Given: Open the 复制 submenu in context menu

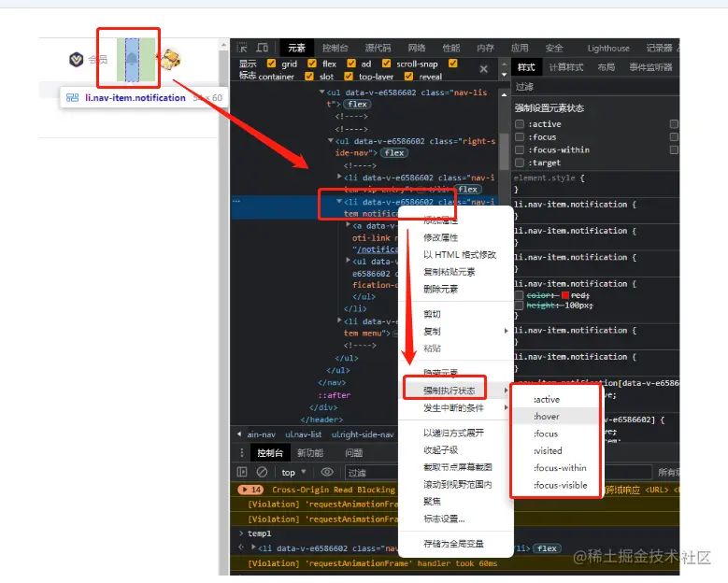Looking at the screenshot, I should 456,332.
